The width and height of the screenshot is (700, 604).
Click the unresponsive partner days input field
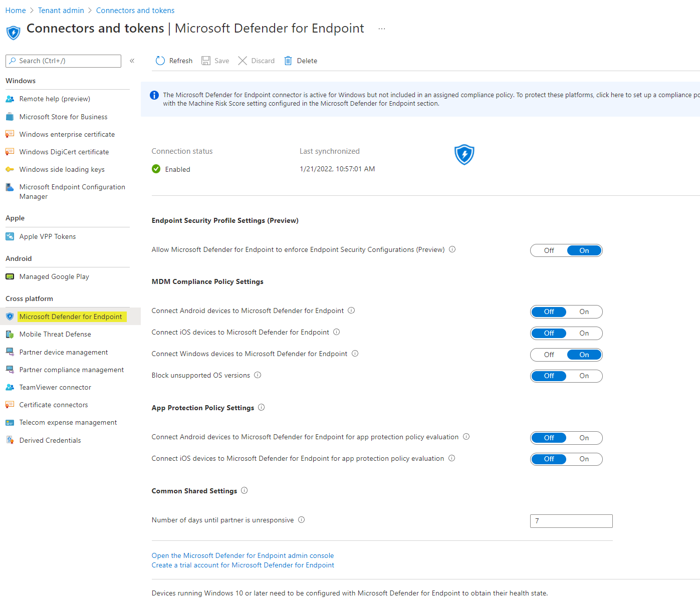pos(571,521)
